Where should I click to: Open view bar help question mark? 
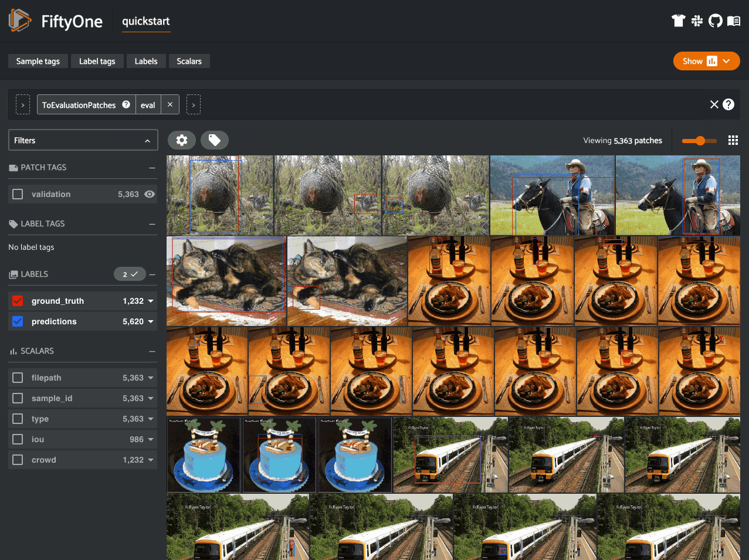coord(728,104)
